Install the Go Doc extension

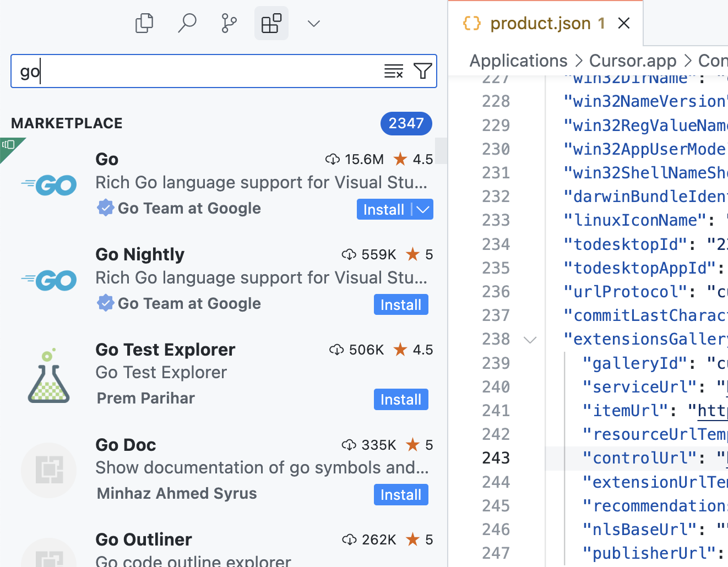click(400, 495)
